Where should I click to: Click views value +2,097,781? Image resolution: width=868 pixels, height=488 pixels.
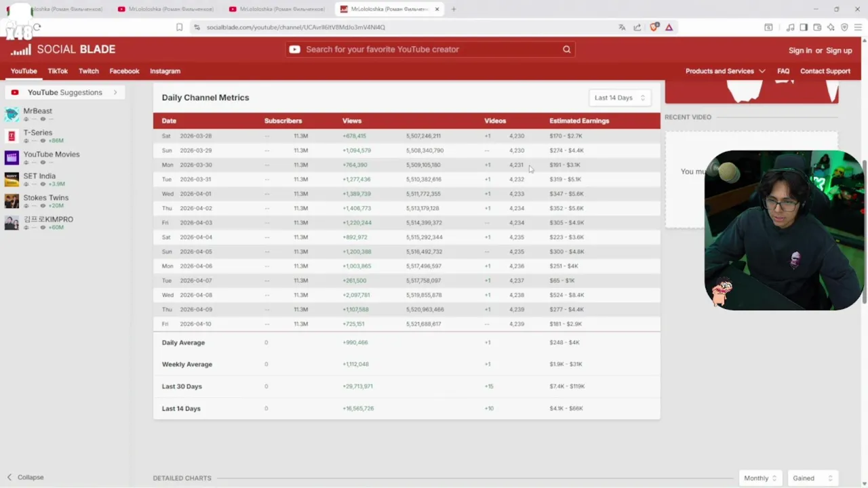[x=356, y=295]
